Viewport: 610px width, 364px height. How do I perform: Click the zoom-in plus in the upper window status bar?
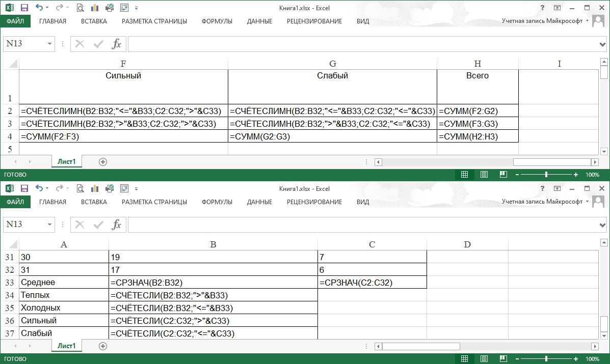coord(576,175)
